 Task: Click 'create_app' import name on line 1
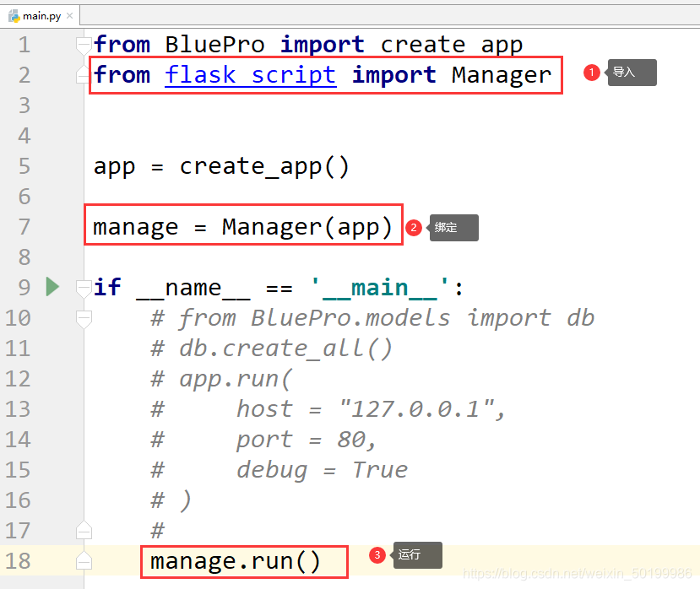pos(452,45)
